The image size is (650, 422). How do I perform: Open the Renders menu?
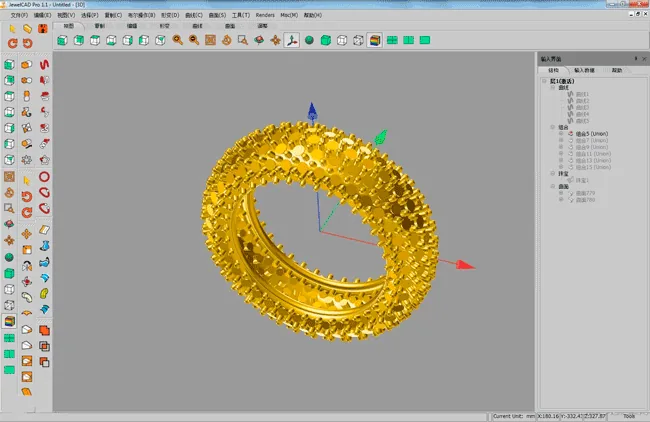pos(265,15)
